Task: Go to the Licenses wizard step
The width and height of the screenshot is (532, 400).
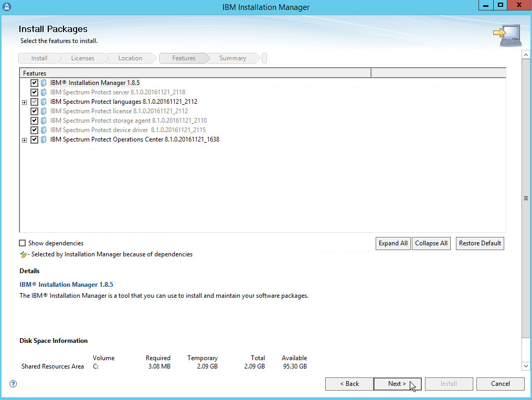Action: pyautogui.click(x=82, y=58)
